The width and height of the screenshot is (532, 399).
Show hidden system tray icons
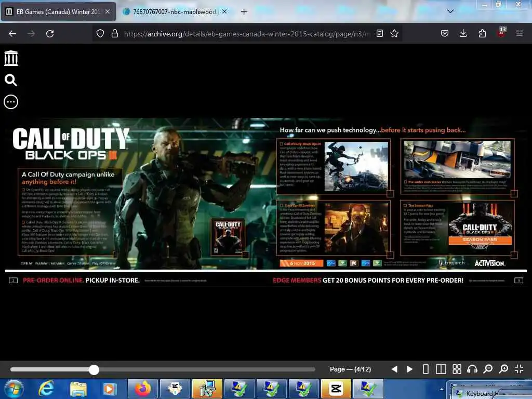(x=442, y=390)
